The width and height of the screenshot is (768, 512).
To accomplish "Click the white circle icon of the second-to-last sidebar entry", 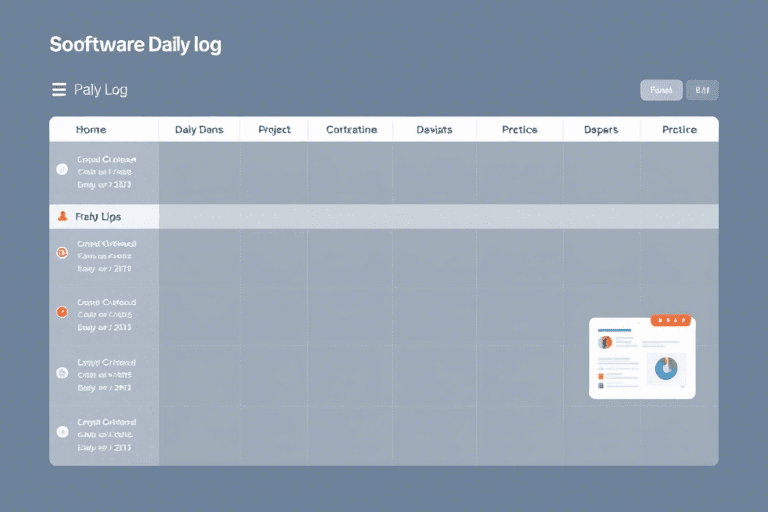I will point(62,372).
